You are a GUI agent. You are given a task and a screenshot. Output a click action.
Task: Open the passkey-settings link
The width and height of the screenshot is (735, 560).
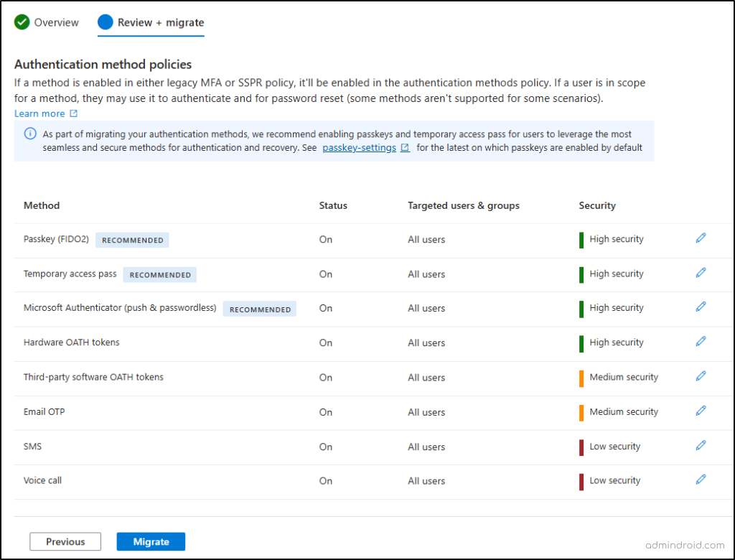pyautogui.click(x=359, y=147)
